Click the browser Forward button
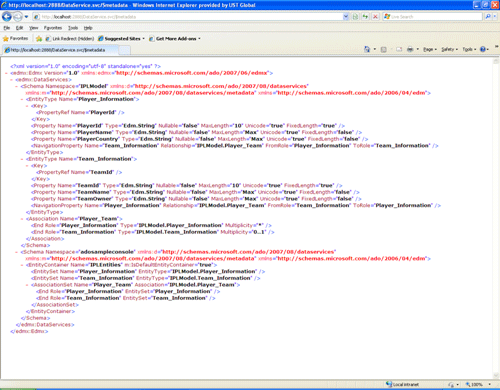The width and height of the screenshot is (500, 390). click(x=18, y=16)
